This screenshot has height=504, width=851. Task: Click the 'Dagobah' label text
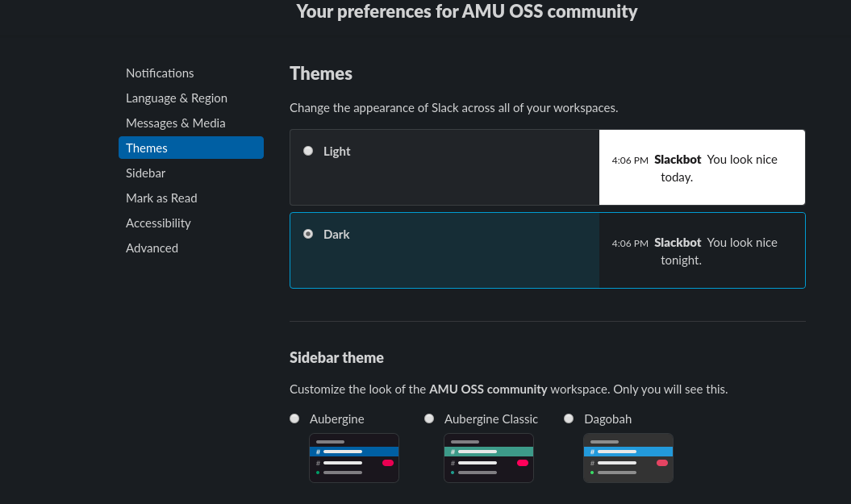coord(608,419)
